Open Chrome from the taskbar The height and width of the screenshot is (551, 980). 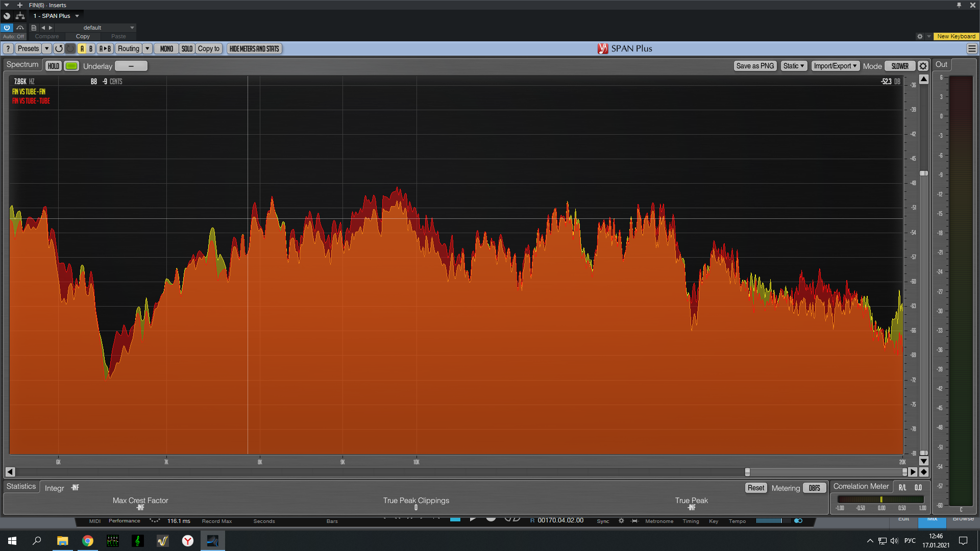point(88,541)
